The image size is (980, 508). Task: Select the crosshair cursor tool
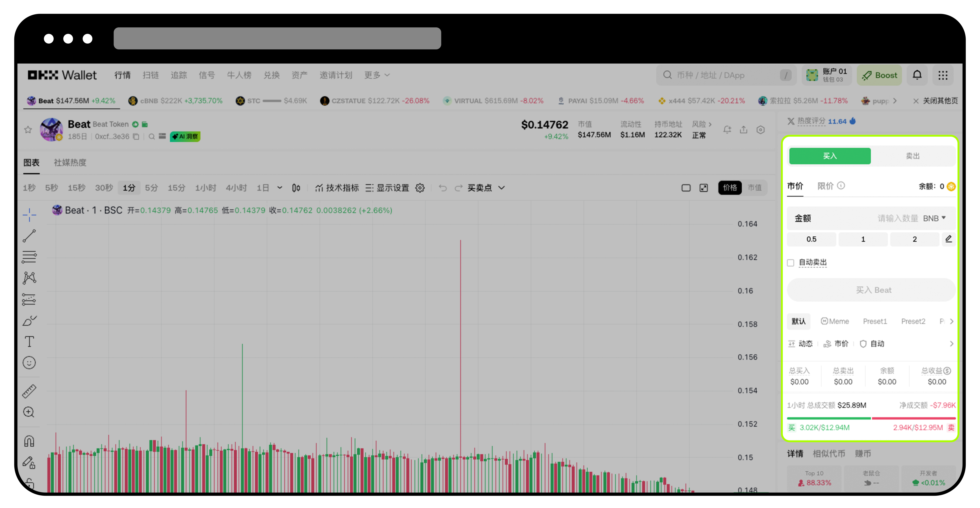[x=29, y=215]
